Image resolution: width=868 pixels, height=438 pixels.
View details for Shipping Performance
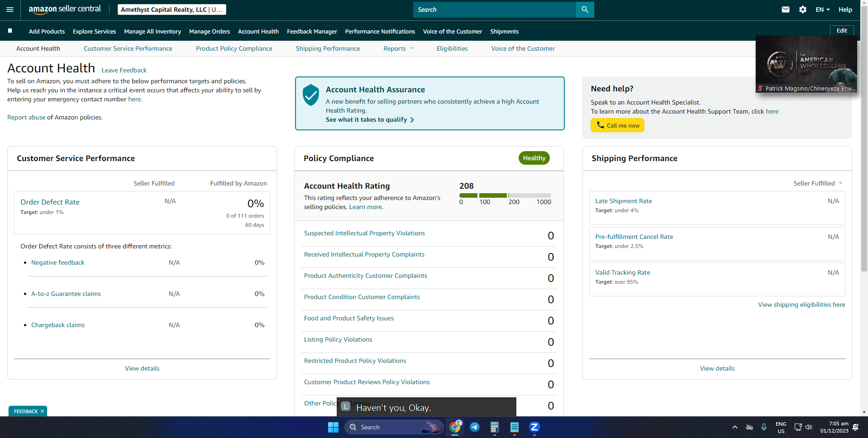tap(717, 368)
